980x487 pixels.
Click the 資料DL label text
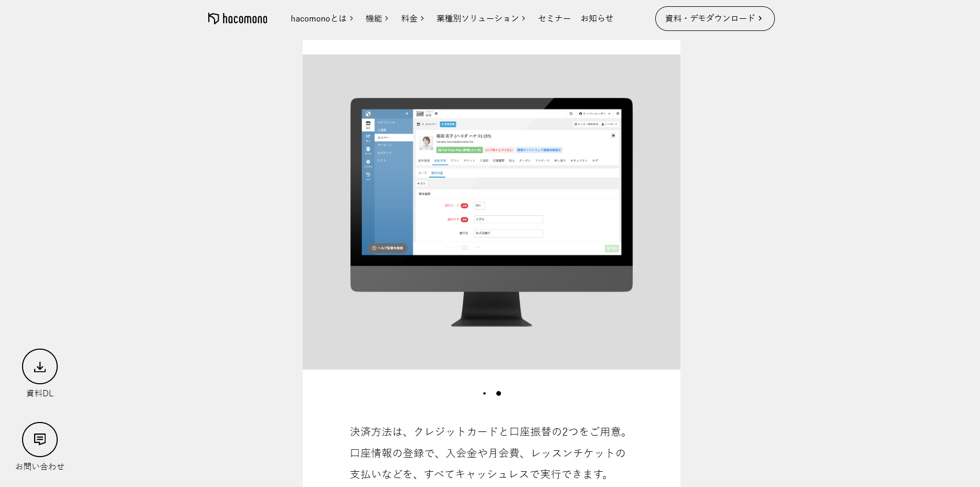[40, 393]
